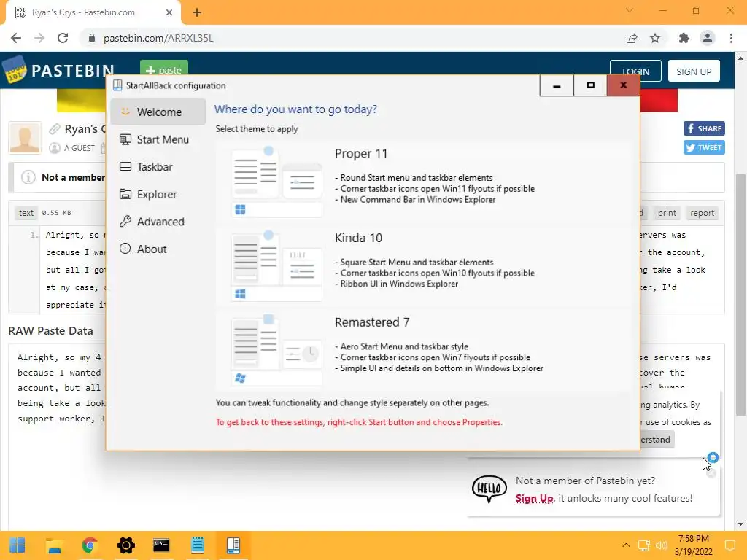Click the HELLO speech bubble icon
Screen dimensions: 747x560
[x=489, y=489]
